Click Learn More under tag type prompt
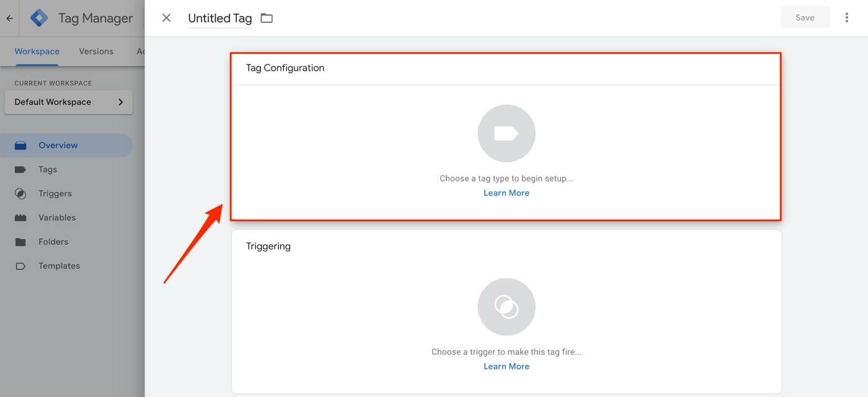This screenshot has height=397, width=868. click(x=507, y=192)
